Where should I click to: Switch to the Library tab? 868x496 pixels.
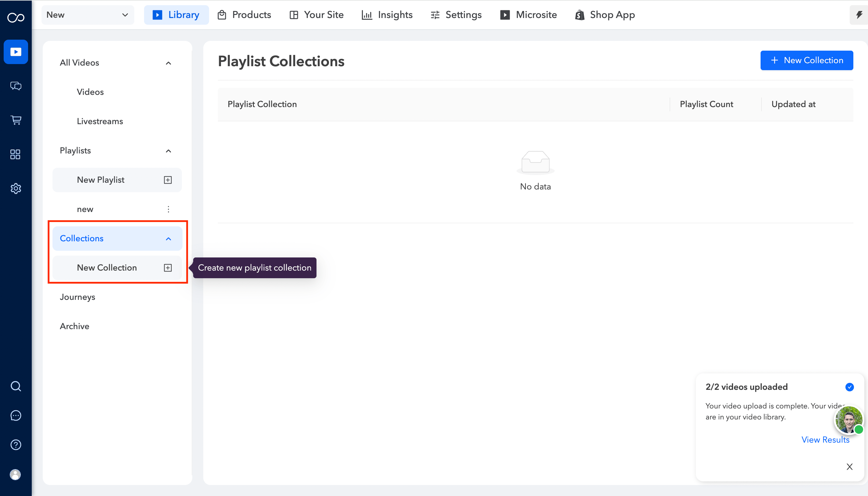[176, 15]
